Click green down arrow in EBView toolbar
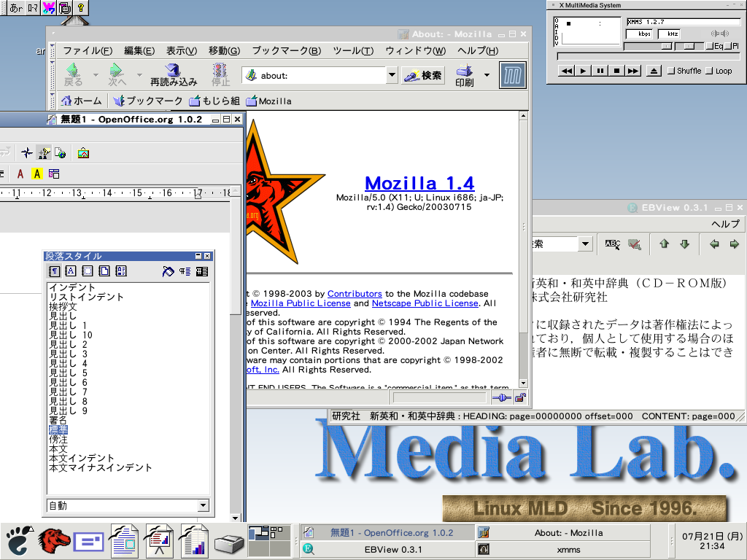 click(x=684, y=244)
